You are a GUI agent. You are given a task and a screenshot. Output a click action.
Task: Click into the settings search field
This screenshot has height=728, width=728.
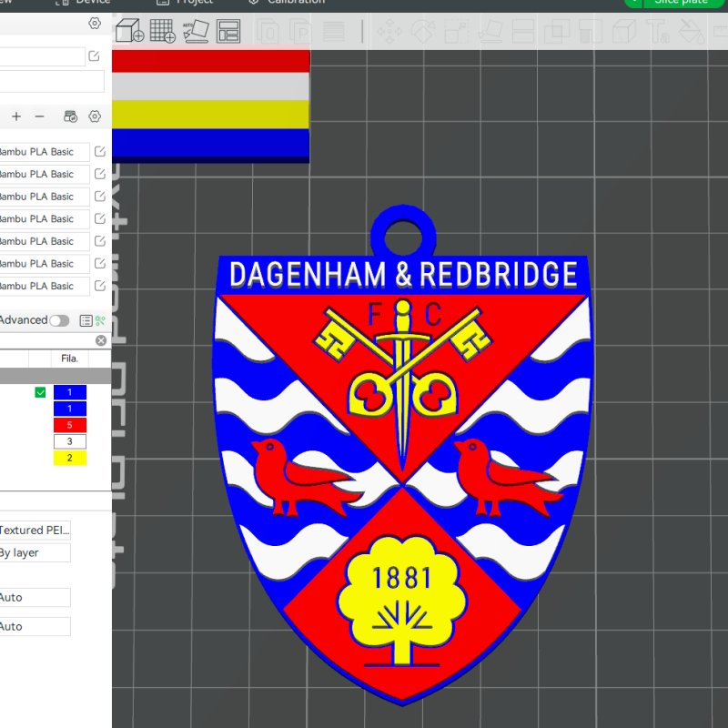coord(46,340)
